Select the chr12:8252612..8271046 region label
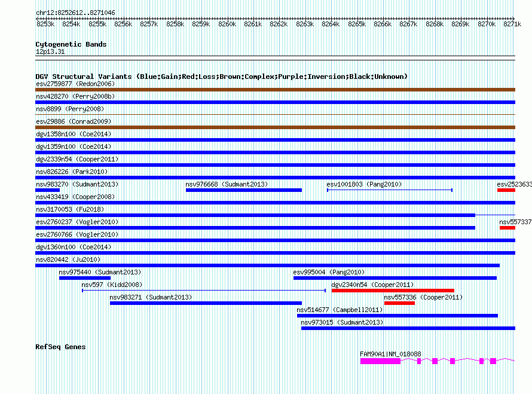Viewport: 532px width, 394px height. click(x=75, y=13)
